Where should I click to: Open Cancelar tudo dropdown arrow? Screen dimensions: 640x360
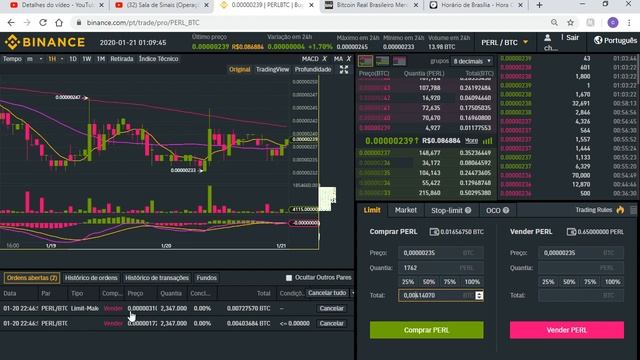pyautogui.click(x=353, y=293)
